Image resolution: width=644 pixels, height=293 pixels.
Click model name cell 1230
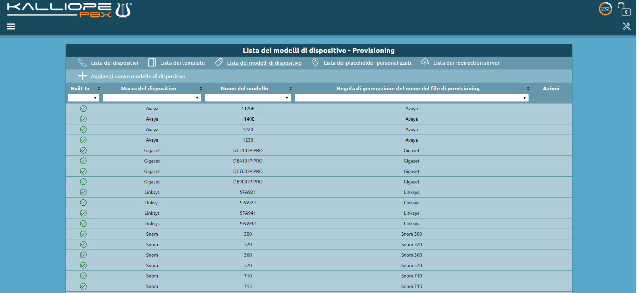point(248,140)
